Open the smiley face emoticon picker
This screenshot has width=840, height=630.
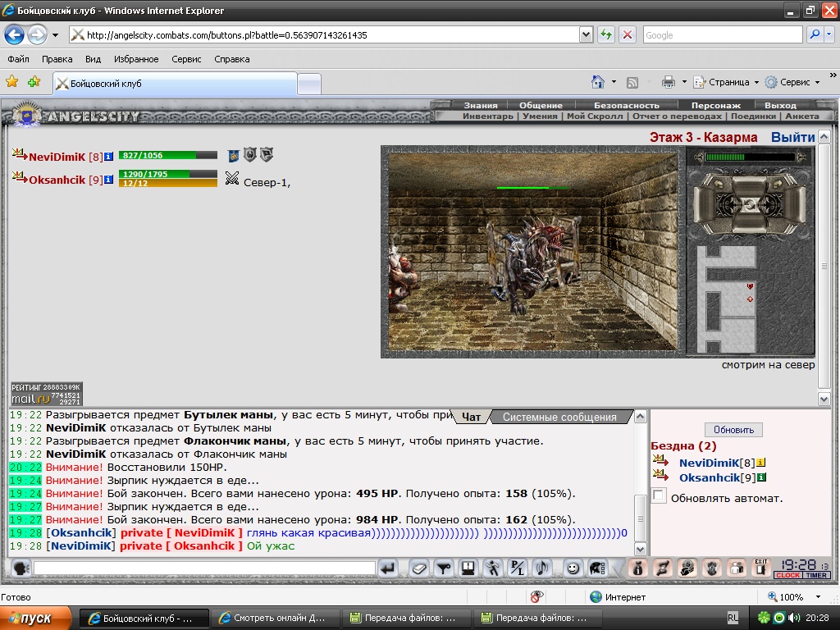coord(573,568)
